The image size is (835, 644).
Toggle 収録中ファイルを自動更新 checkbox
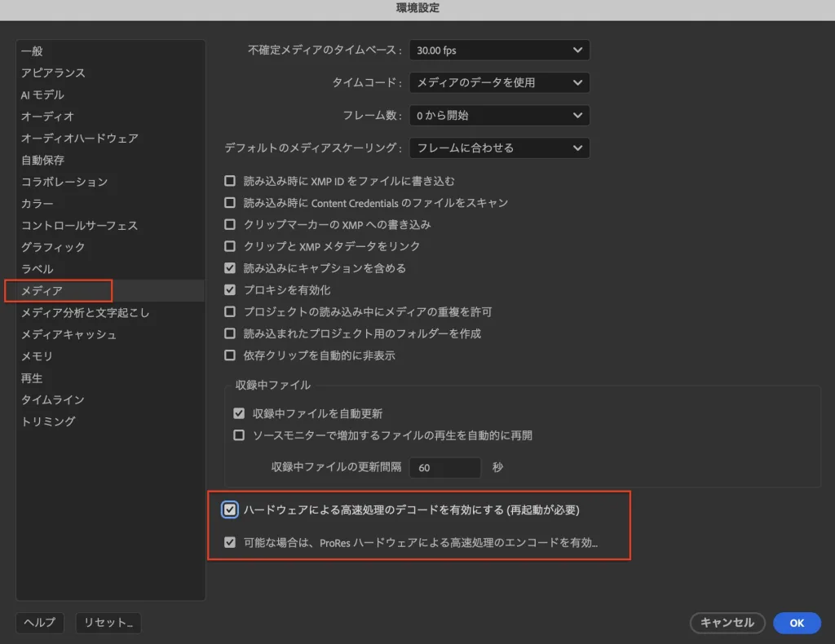(x=239, y=414)
